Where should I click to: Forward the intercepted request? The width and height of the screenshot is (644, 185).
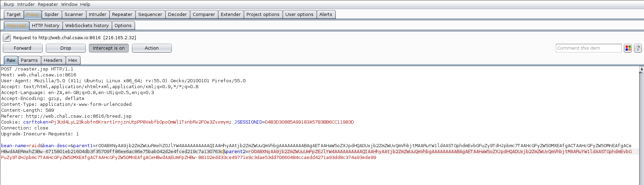pos(23,48)
